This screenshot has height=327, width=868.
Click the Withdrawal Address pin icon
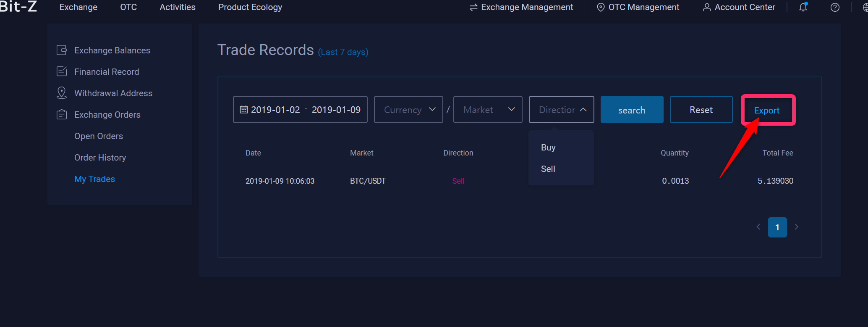pyautogui.click(x=62, y=93)
